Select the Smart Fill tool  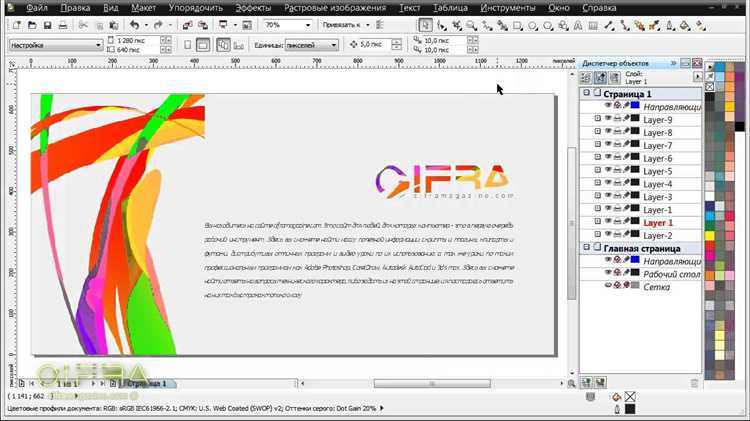(502, 25)
